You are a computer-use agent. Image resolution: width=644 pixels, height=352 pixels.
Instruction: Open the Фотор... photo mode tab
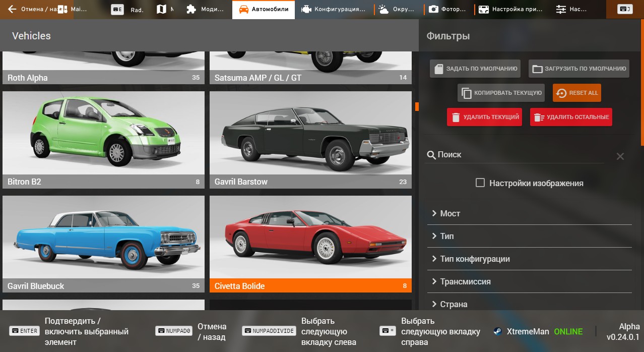448,9
